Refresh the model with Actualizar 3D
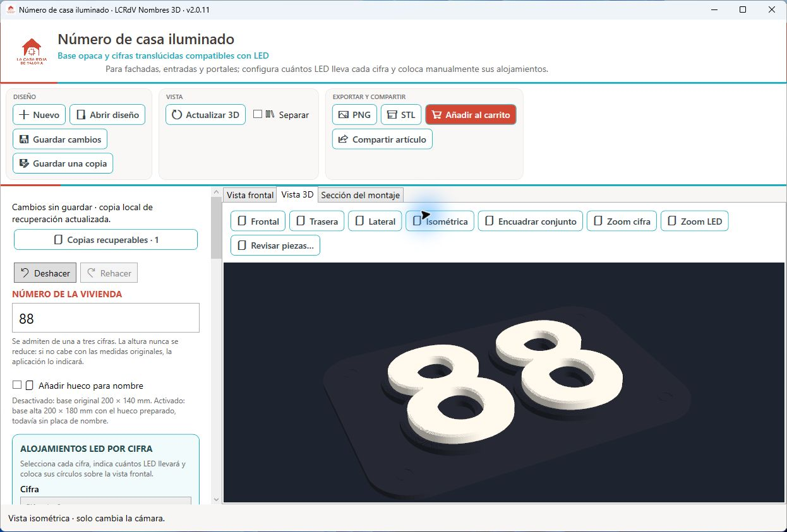The width and height of the screenshot is (787, 532). (x=205, y=115)
